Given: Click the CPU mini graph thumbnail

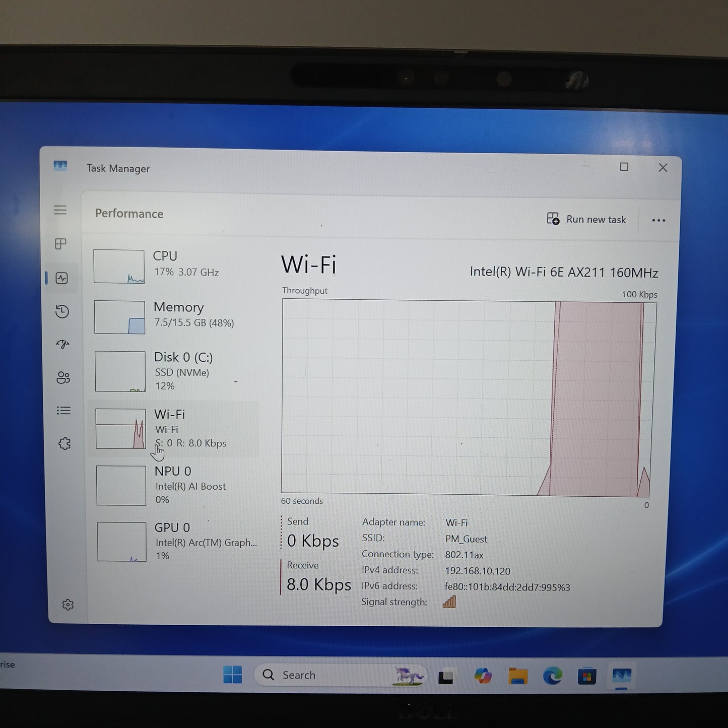Looking at the screenshot, I should 119,267.
